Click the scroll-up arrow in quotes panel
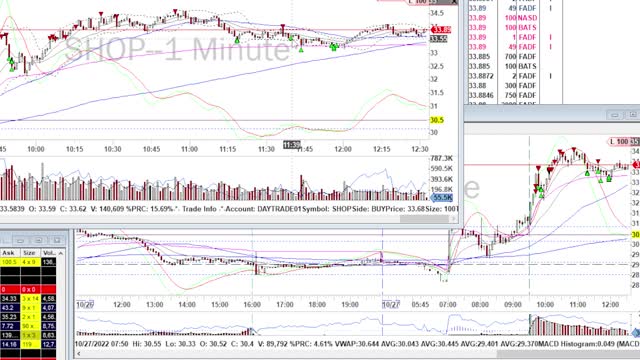The height and width of the screenshot is (360, 640). [x=61, y=253]
